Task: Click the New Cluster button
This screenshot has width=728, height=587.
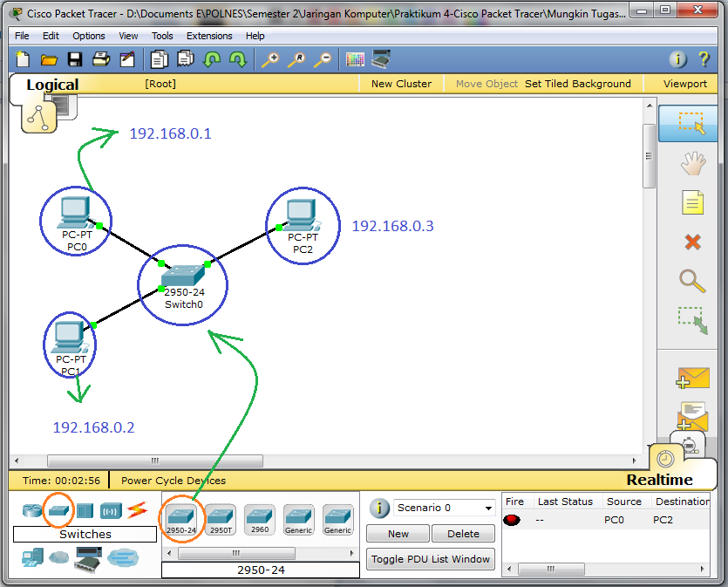Action: point(401,84)
